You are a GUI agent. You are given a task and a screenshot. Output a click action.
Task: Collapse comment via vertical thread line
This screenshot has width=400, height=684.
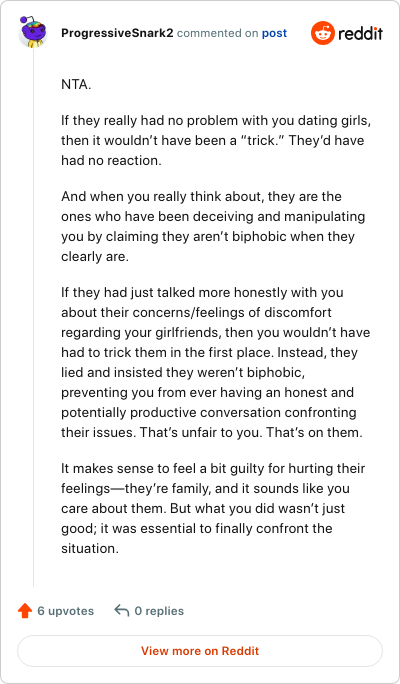(34, 318)
